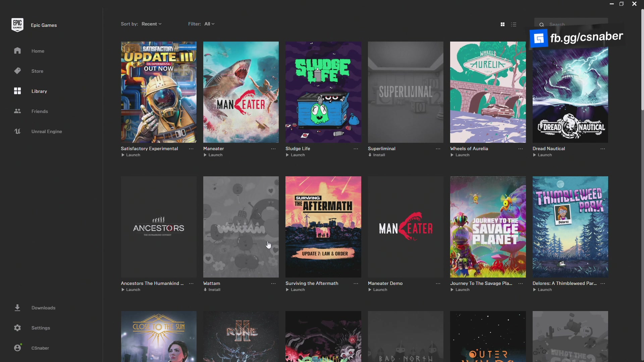Open the Sludge Life cover art
The image size is (644, 362).
323,92
